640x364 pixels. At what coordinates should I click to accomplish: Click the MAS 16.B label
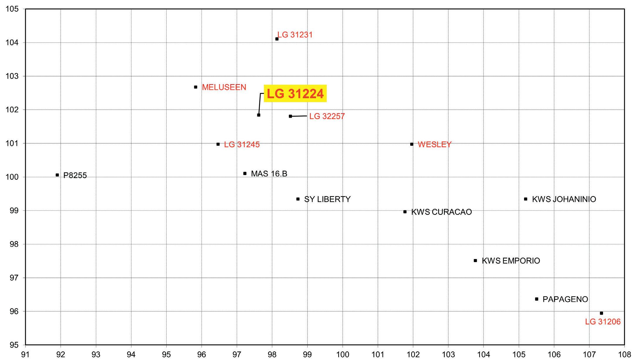[269, 174]
